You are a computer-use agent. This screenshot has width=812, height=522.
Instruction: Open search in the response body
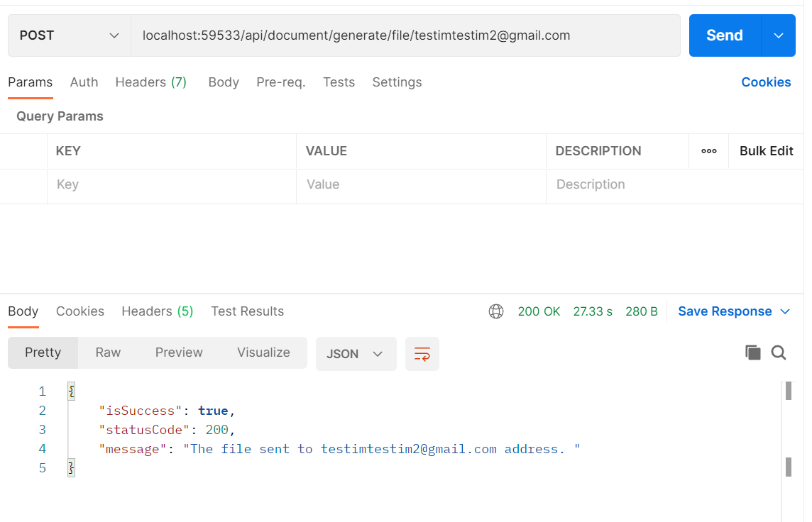tap(779, 352)
